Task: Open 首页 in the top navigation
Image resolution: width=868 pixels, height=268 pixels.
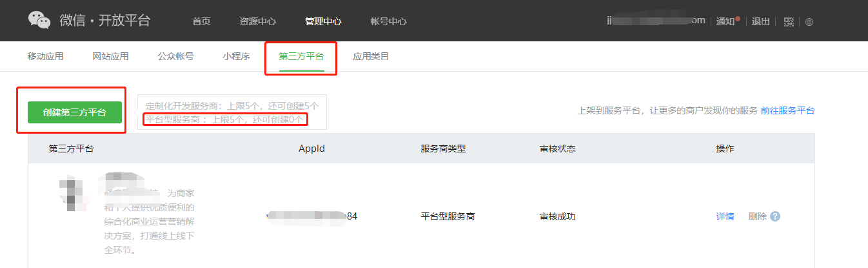Action: pyautogui.click(x=201, y=21)
